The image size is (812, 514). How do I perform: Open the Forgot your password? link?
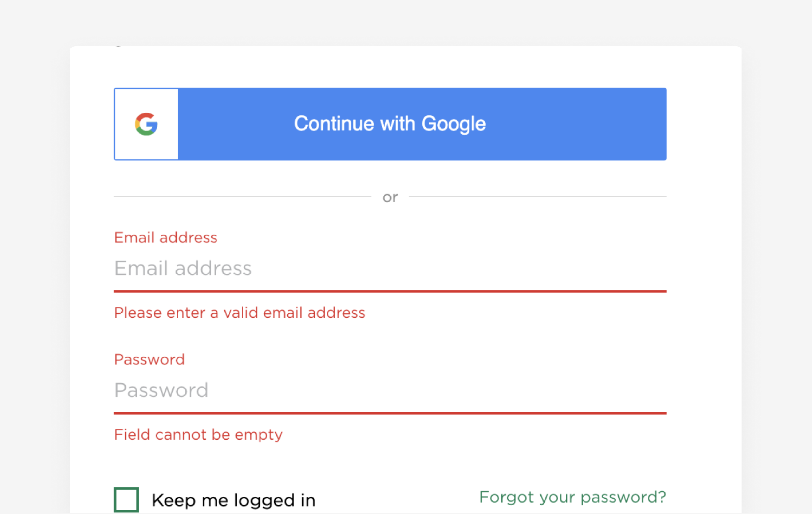(572, 497)
